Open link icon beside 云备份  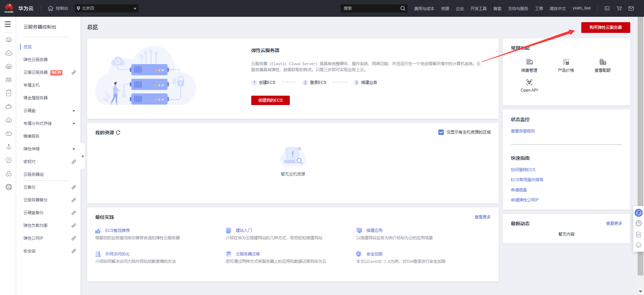[x=74, y=187]
